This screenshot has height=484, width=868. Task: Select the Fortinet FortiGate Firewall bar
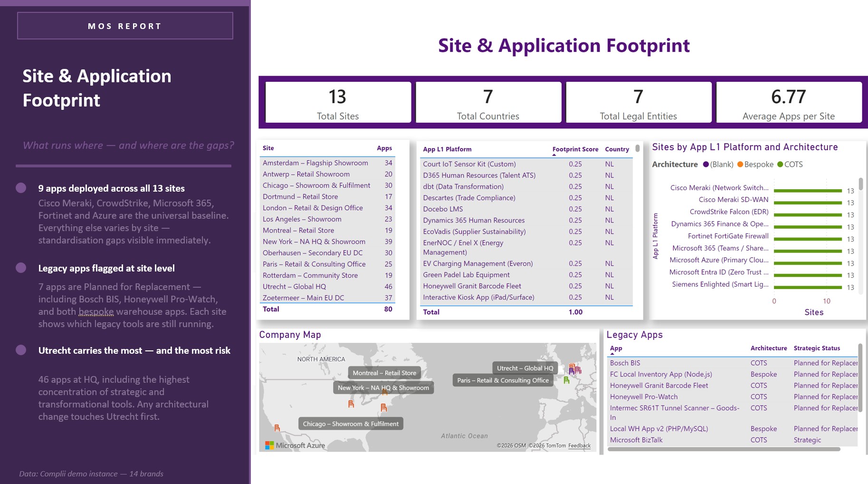coord(808,239)
